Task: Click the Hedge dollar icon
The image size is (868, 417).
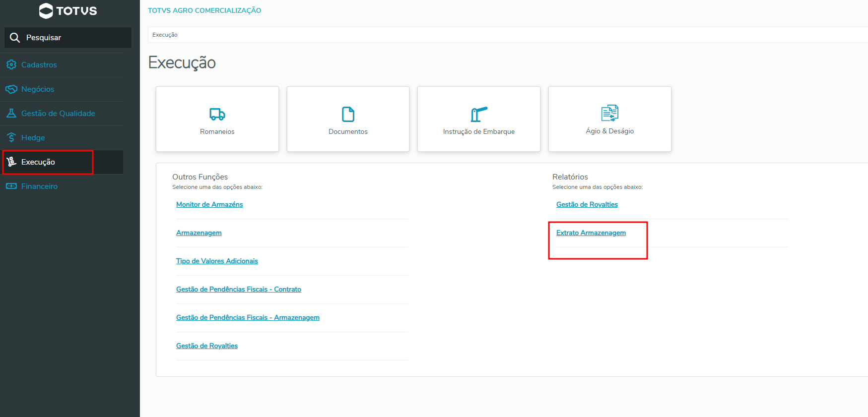Action: [11, 137]
